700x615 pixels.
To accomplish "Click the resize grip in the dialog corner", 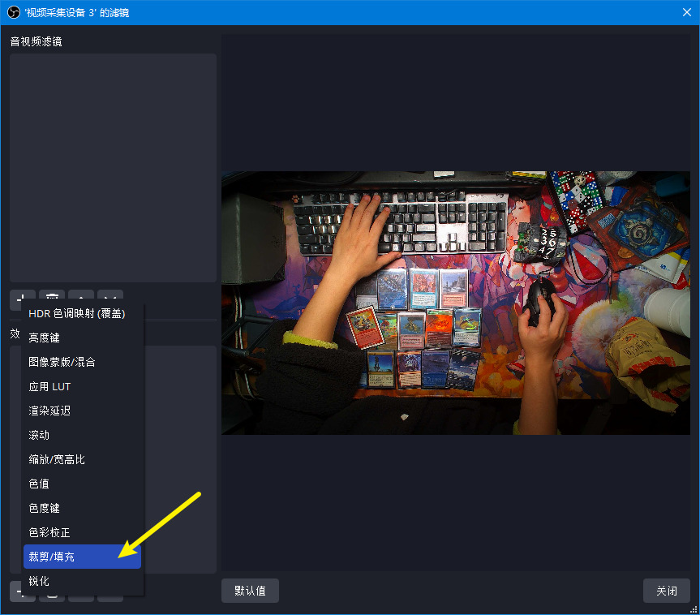I will pyautogui.click(x=694, y=609).
